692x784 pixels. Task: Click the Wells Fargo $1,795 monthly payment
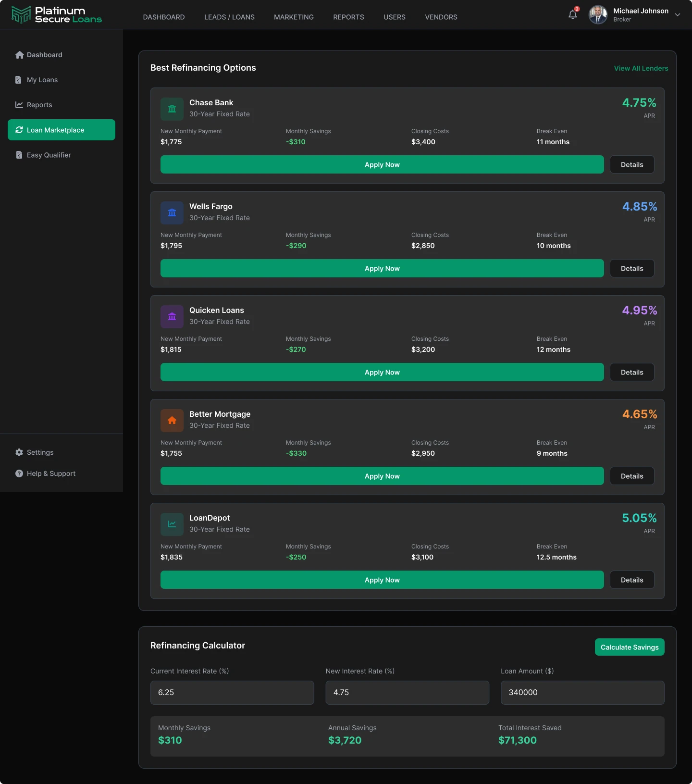[171, 246]
